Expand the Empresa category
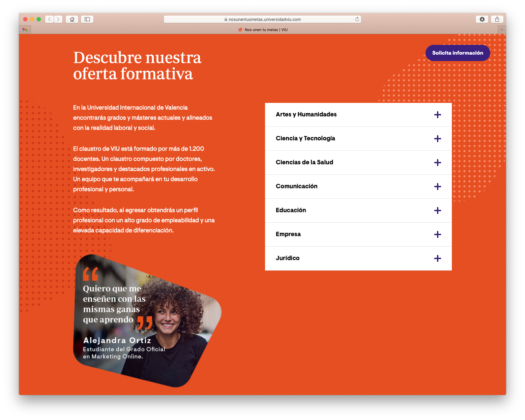Viewport: 525px width, 420px height. pyautogui.click(x=437, y=234)
